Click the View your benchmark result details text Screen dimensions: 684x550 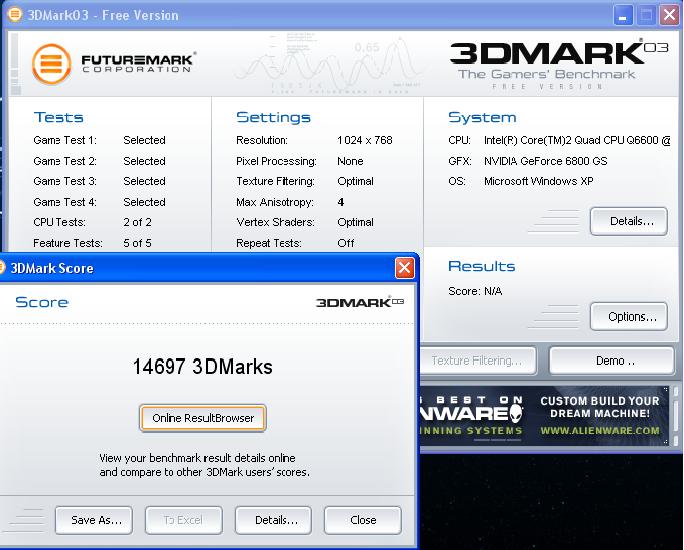coord(205,465)
